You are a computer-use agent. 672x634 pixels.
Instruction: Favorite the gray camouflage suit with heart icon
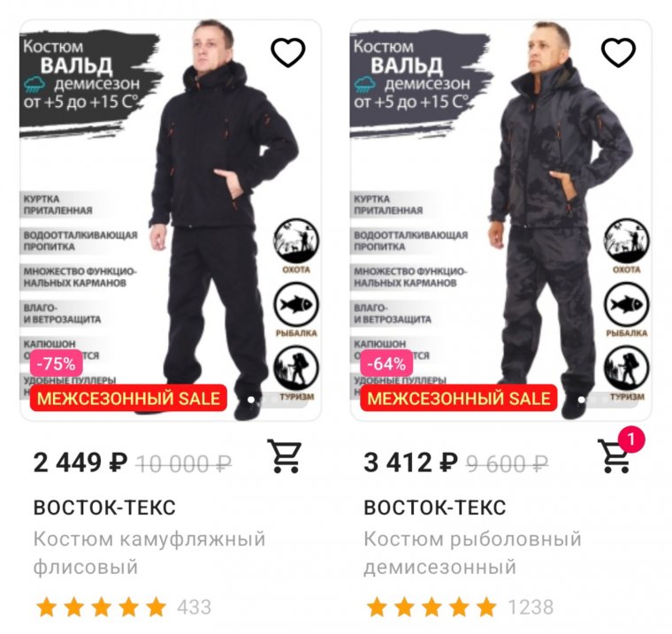coord(618,53)
